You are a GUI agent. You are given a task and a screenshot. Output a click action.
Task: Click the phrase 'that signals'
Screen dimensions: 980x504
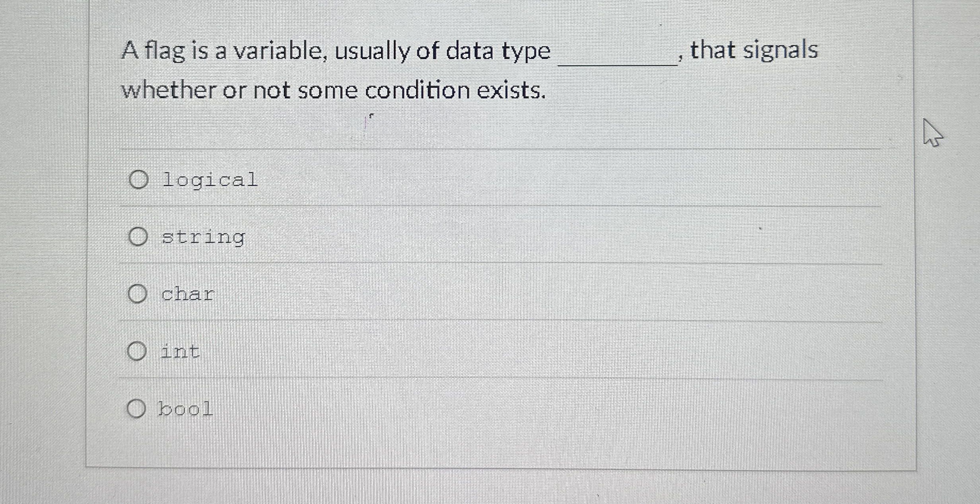click(x=756, y=50)
